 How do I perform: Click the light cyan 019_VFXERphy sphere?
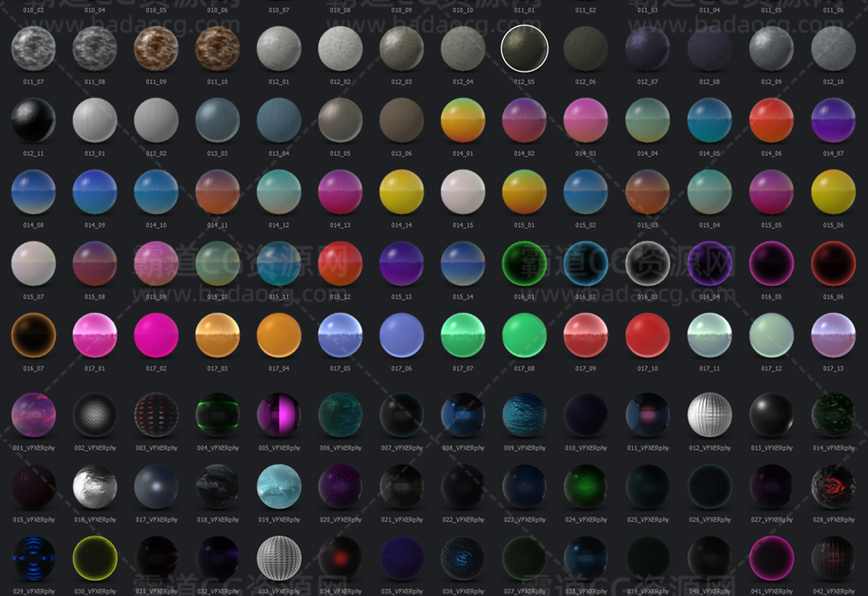(x=279, y=486)
